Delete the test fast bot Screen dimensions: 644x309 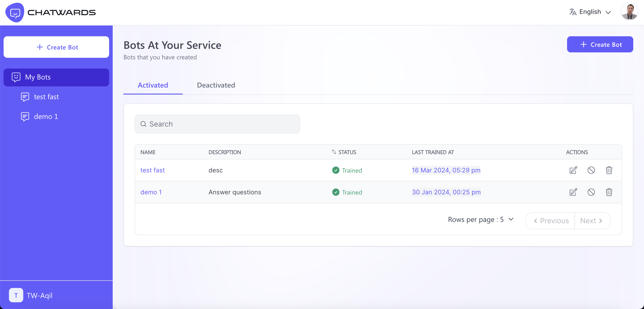point(609,170)
